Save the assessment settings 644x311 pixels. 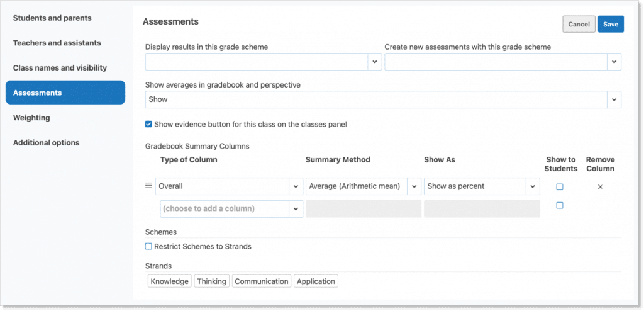(611, 25)
